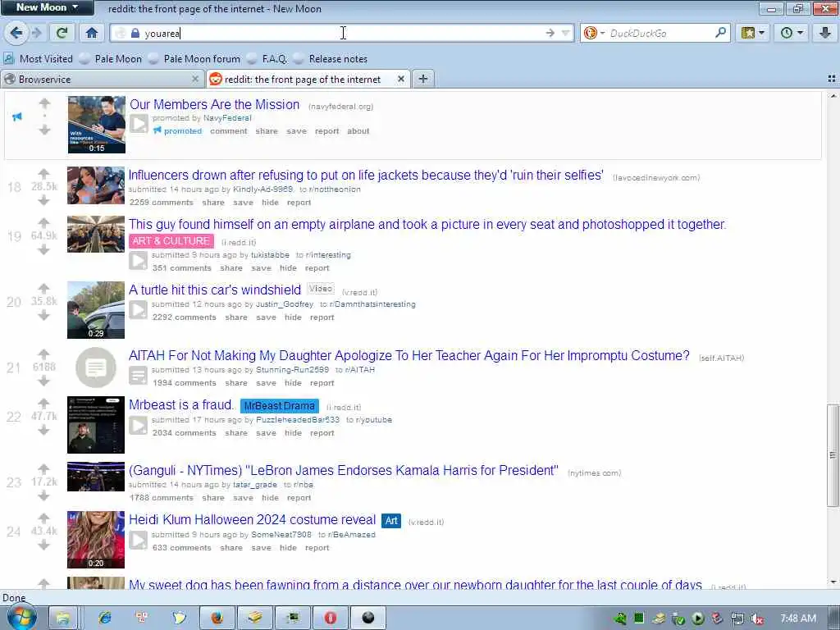Expand the Heidi Klum video preview

(138, 540)
